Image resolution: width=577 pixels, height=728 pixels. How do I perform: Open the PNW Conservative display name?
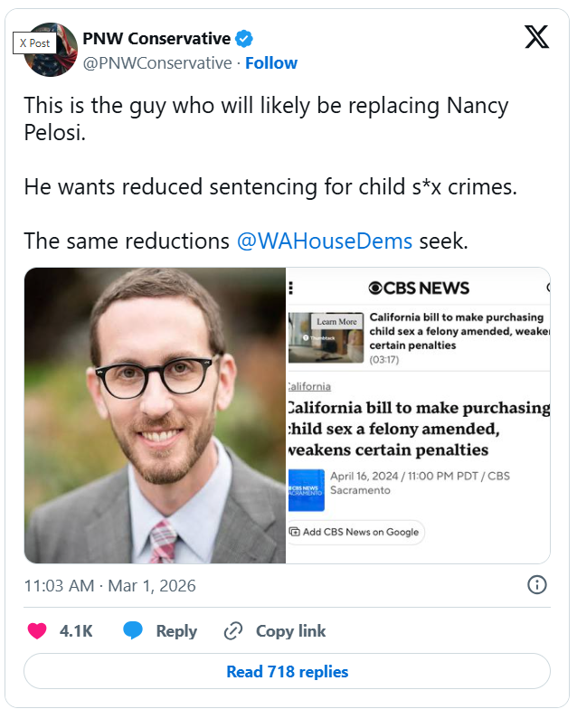(x=156, y=39)
